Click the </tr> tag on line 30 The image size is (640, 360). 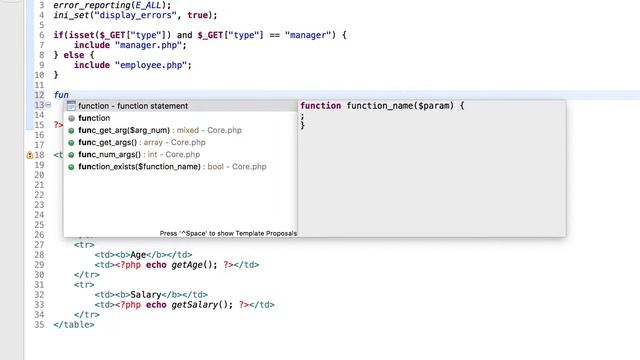87,275
